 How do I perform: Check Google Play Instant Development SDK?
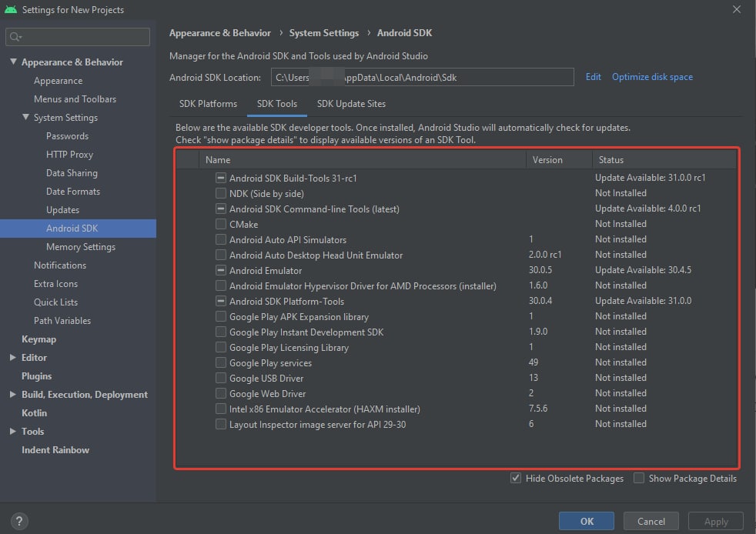(x=220, y=332)
